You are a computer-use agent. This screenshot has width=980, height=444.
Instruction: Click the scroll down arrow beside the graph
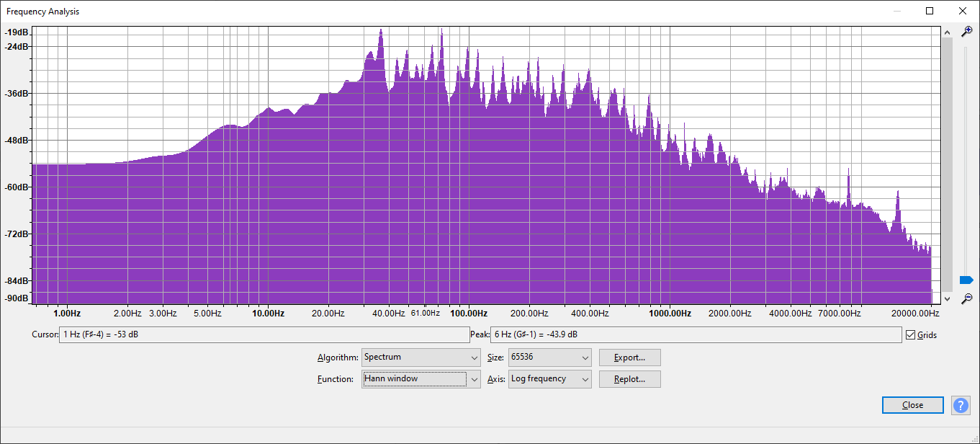948,298
